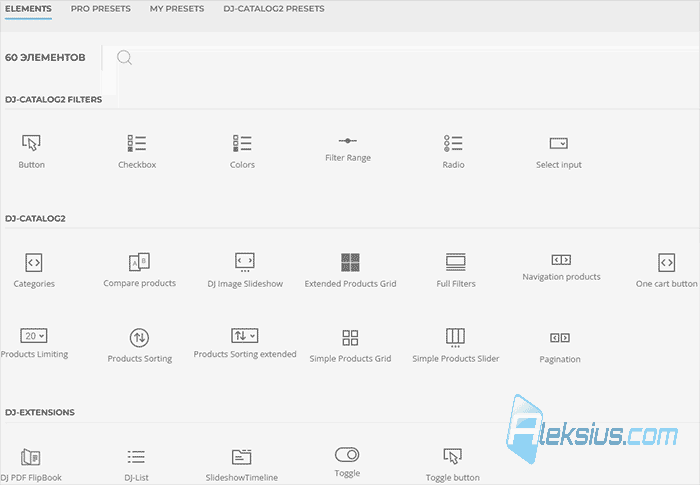Viewport: 700px width, 485px height.
Task: Choose the Products Sorting extended element
Action: click(x=245, y=343)
